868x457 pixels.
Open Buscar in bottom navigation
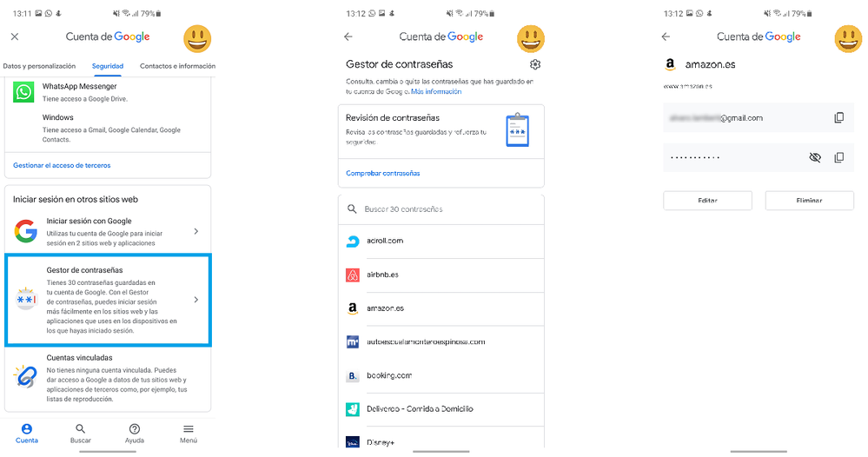pos(80,434)
